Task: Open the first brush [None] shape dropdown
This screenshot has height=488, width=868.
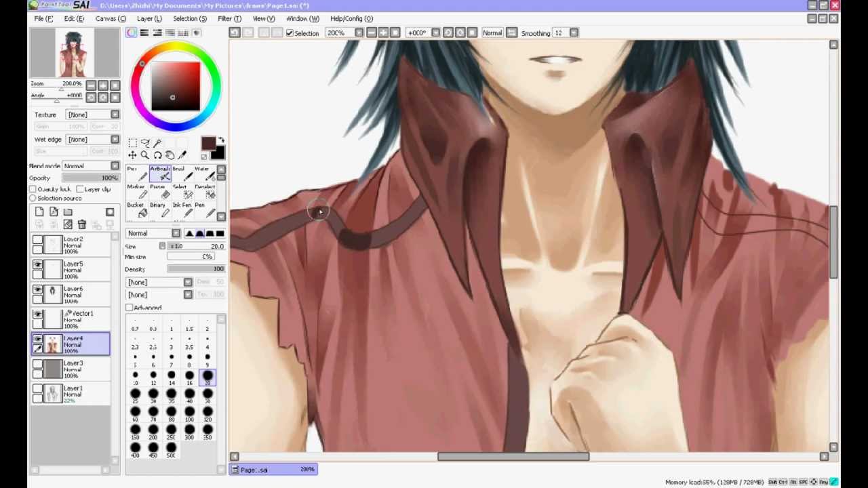Action: pyautogui.click(x=159, y=282)
